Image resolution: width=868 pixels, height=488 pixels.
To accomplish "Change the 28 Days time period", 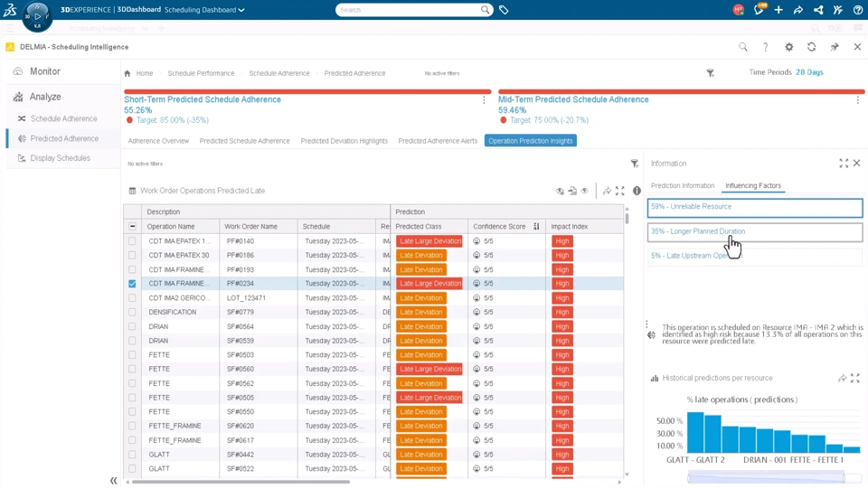I will coord(809,72).
